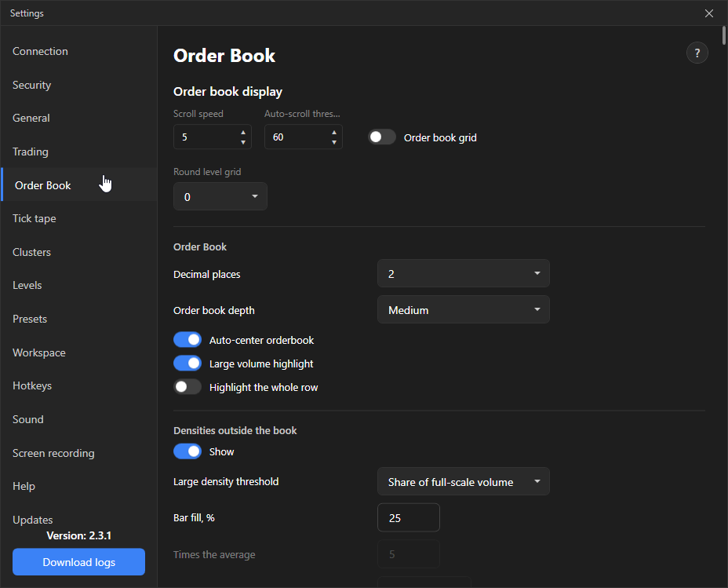Toggle the Order book grid switch
Image resolution: width=728 pixels, height=588 pixels.
(381, 137)
